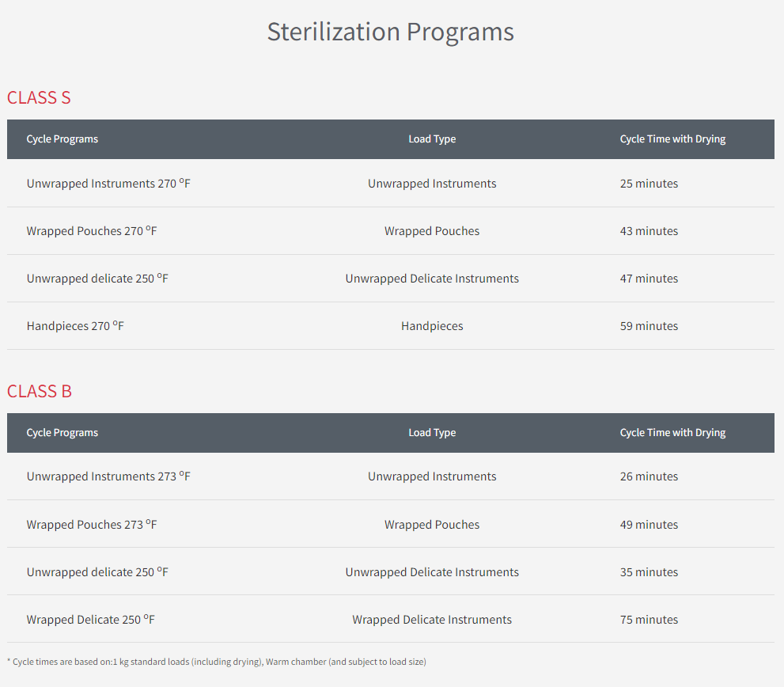Screen dimensions: 784x687
Task: Select the Unwrapped Instruments 270 °F row
Action: [108, 184]
